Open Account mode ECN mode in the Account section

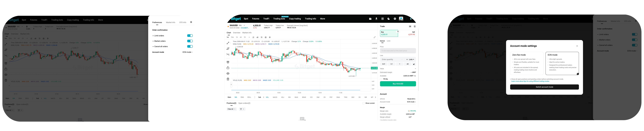tap(411, 102)
